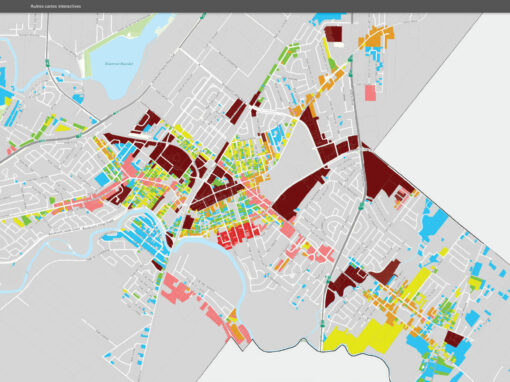Select the isolated blue square parcel west of center
This screenshot has width=510, height=382.
pyautogui.click(x=102, y=179)
